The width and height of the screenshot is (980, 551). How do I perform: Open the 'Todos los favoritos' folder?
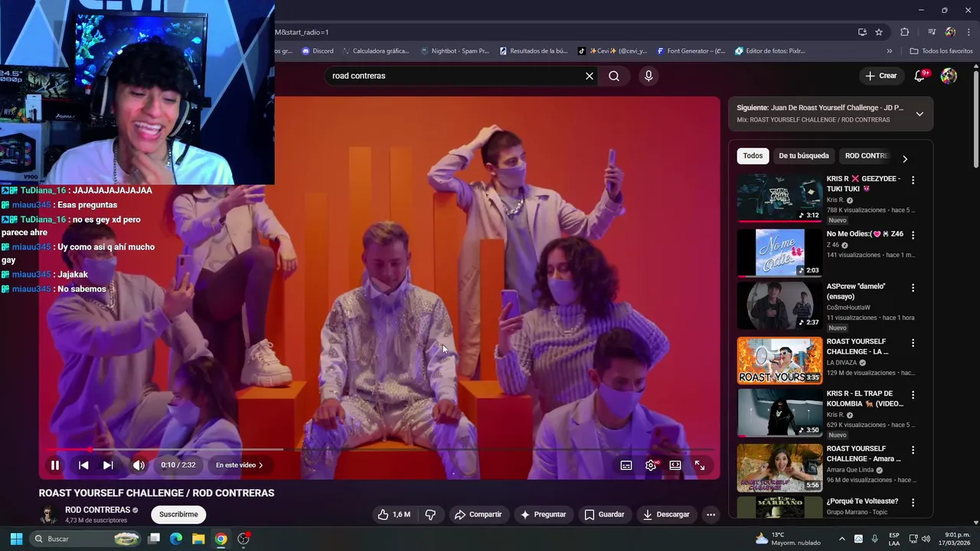[x=941, y=51]
